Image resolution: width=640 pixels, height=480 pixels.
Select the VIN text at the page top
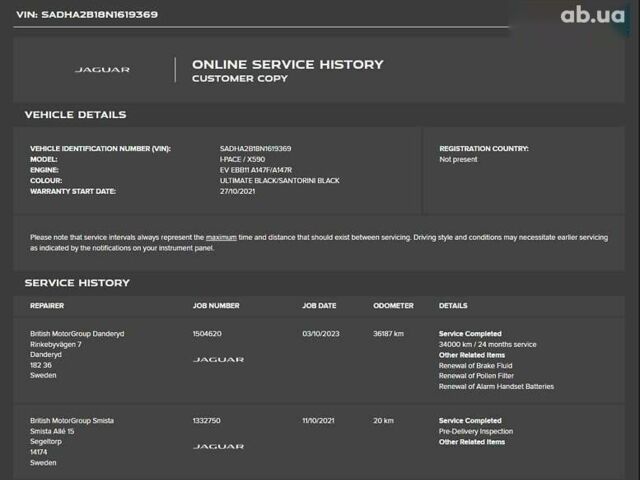87,15
